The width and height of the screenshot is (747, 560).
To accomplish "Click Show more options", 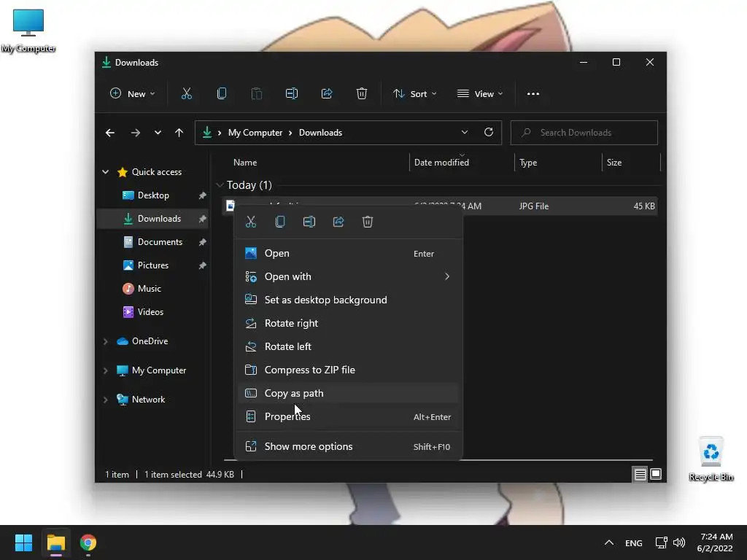I will (x=348, y=447).
